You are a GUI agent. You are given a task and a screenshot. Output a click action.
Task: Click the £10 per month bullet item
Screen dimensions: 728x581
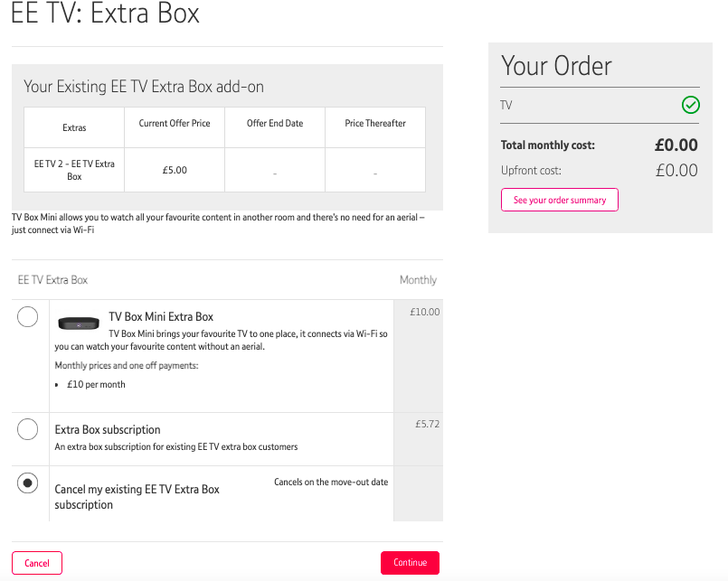click(96, 384)
